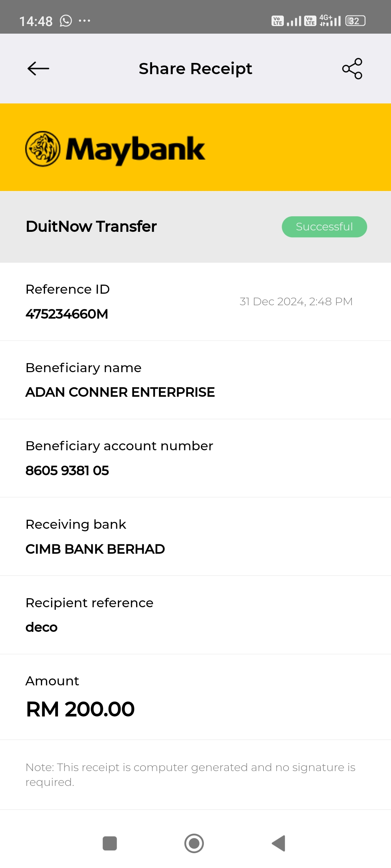Tap beneficiary name ADAN CONNER ENTERPRISE

pyautogui.click(x=120, y=392)
